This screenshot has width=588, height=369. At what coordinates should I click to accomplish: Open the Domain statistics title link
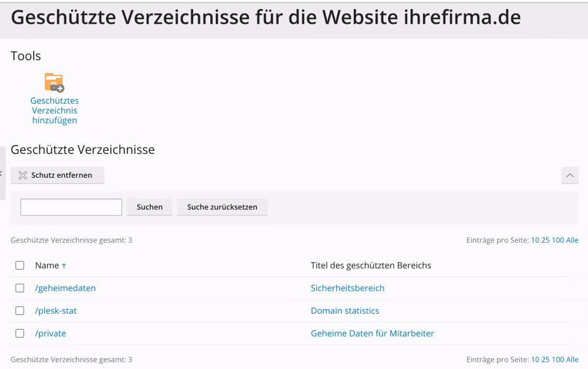[x=345, y=311]
